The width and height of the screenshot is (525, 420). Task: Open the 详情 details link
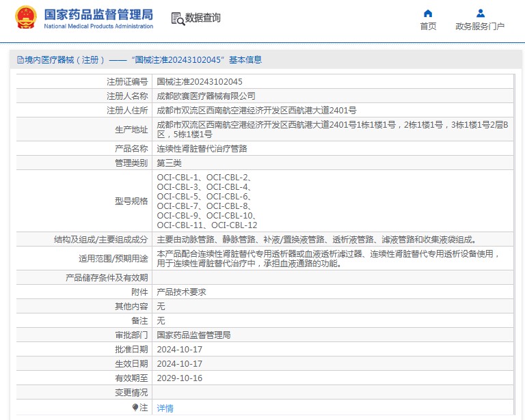pos(165,408)
